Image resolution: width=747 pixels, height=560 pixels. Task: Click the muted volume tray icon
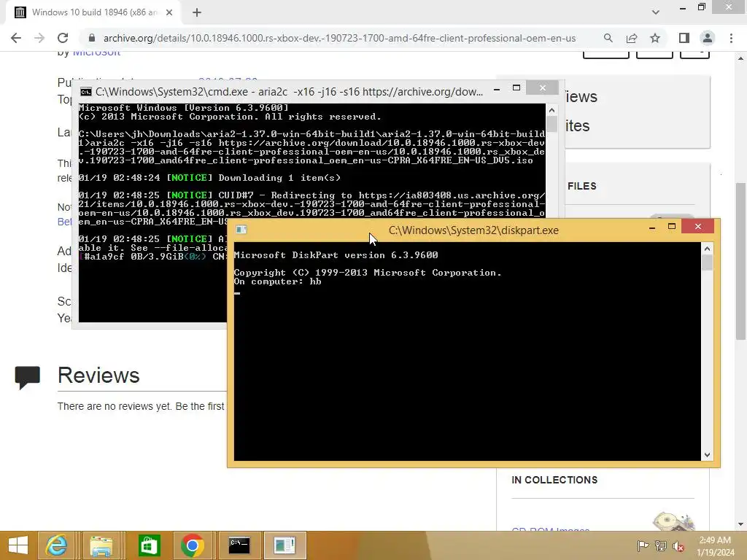point(678,545)
